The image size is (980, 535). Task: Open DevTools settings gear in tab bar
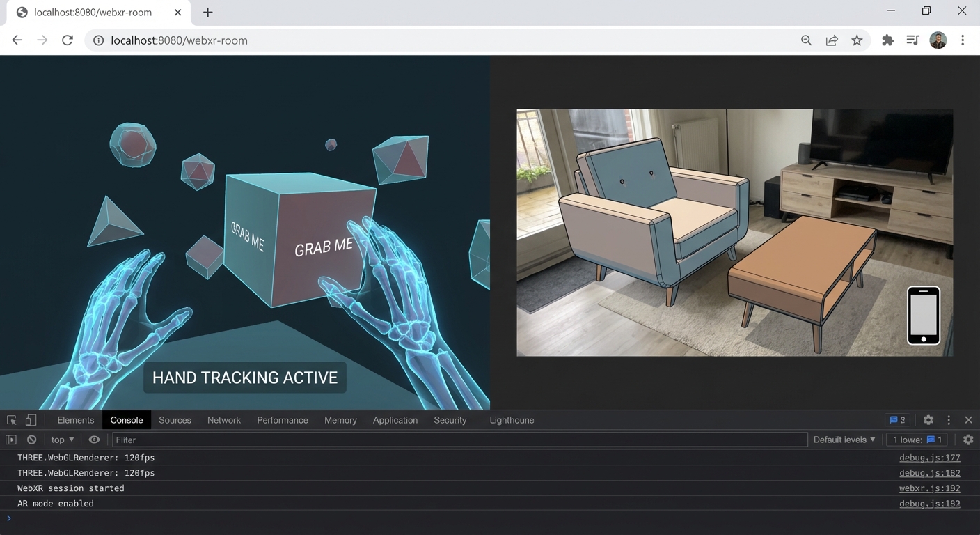[x=928, y=420]
